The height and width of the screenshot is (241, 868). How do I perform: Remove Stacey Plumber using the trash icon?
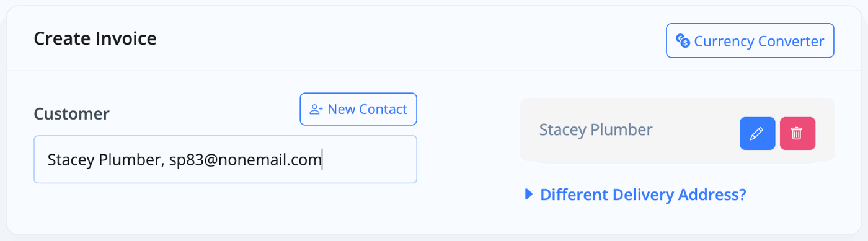tap(797, 133)
